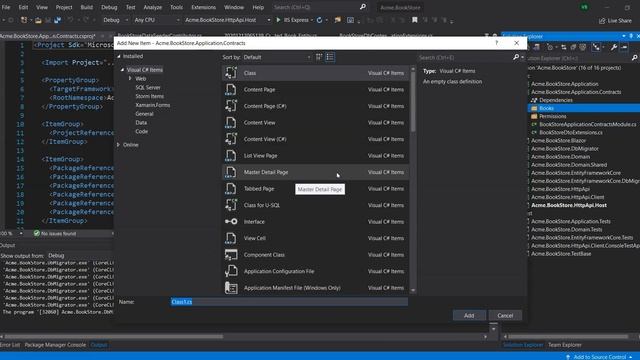640x360 pixels.
Task: Select the View Cell template
Action: (x=315, y=238)
